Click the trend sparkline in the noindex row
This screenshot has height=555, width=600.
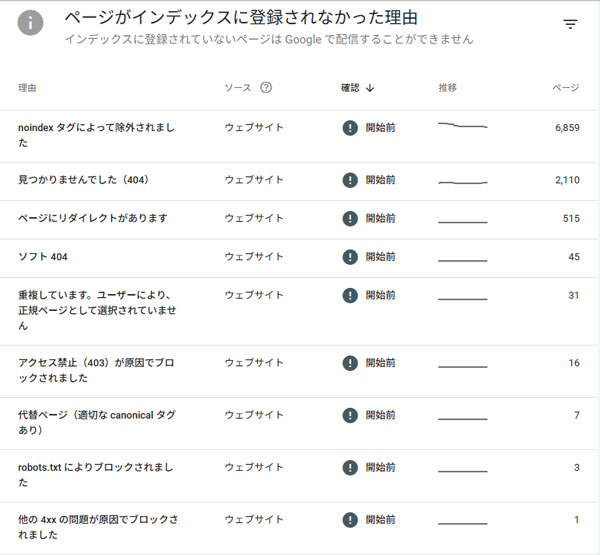click(462, 127)
